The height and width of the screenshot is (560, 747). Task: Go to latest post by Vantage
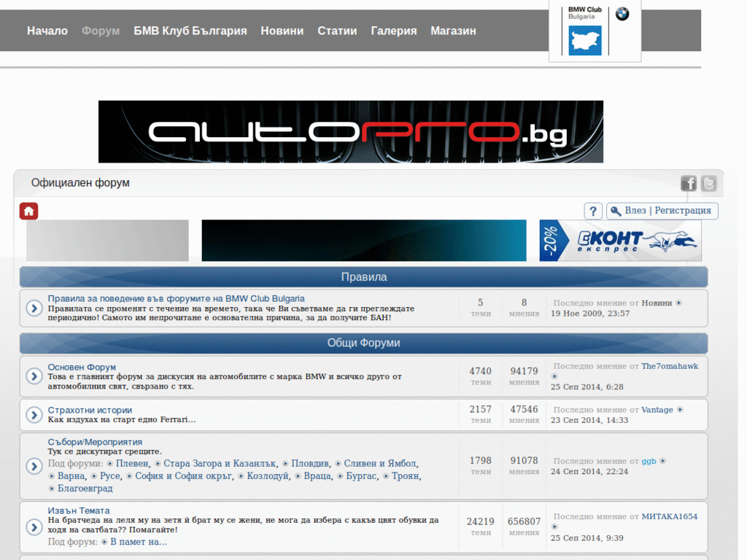(x=681, y=410)
